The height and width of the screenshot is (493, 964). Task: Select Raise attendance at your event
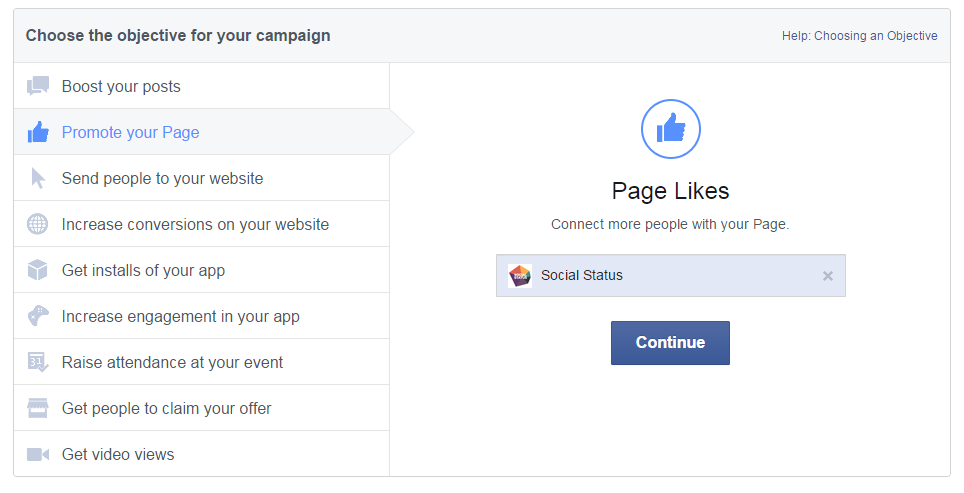tap(172, 362)
